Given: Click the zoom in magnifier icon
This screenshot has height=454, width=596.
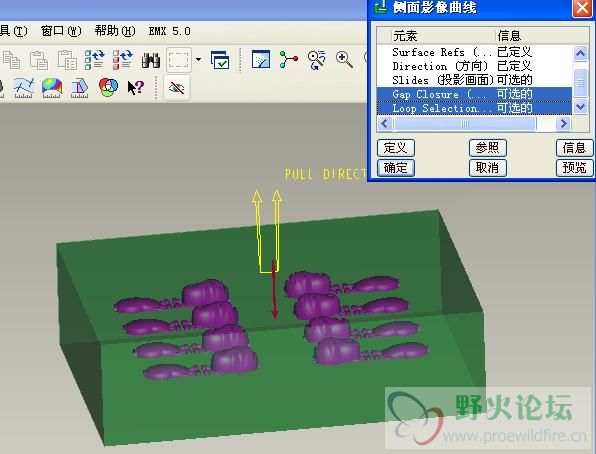Looking at the screenshot, I should 344,60.
